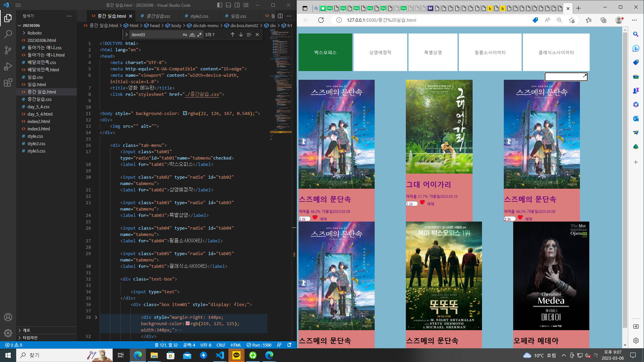Split the editor to the right
644x362 pixels.
[x=280, y=16]
